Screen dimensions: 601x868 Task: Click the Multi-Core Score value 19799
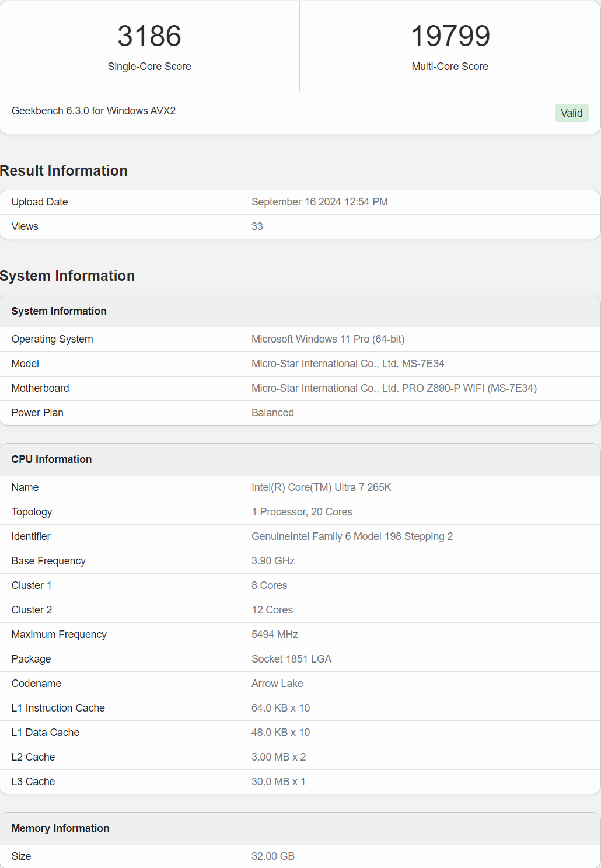click(x=450, y=36)
